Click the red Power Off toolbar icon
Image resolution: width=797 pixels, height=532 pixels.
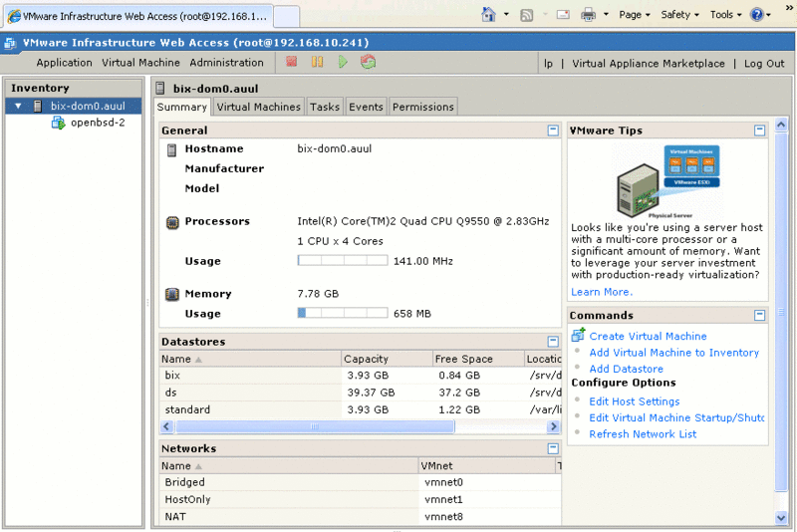point(291,62)
